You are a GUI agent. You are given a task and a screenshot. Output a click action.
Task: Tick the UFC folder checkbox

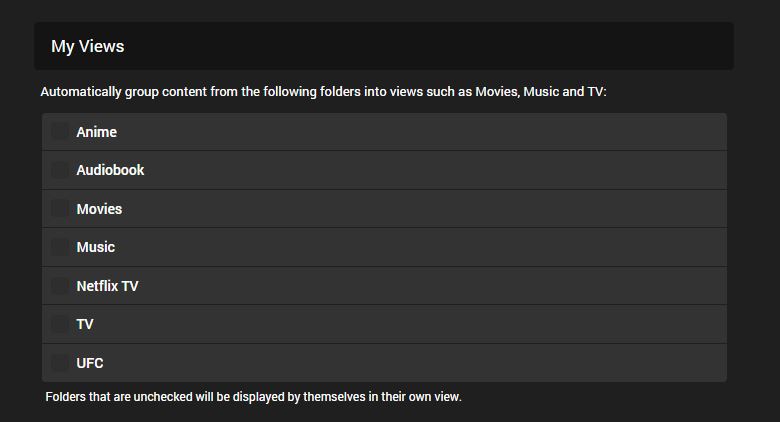coord(61,363)
